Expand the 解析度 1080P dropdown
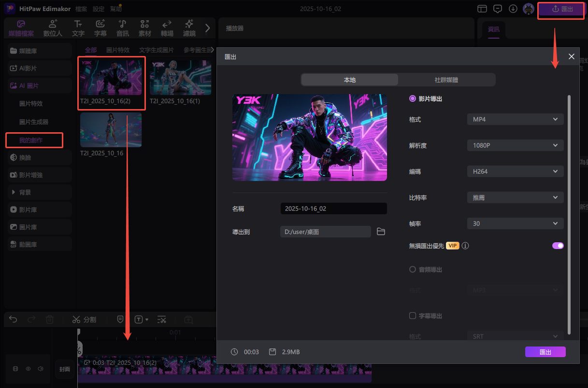Screen dimensions: 588x388 click(x=515, y=145)
